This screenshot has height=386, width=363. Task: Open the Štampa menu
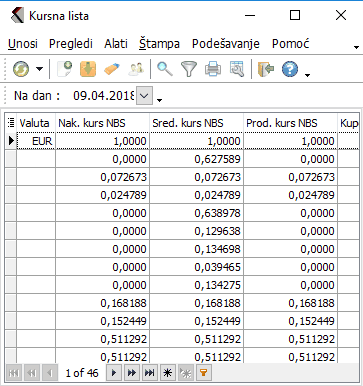(x=159, y=44)
